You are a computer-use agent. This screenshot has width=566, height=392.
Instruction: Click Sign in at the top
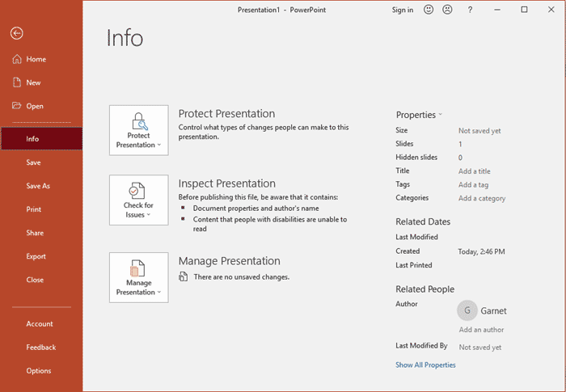(402, 10)
